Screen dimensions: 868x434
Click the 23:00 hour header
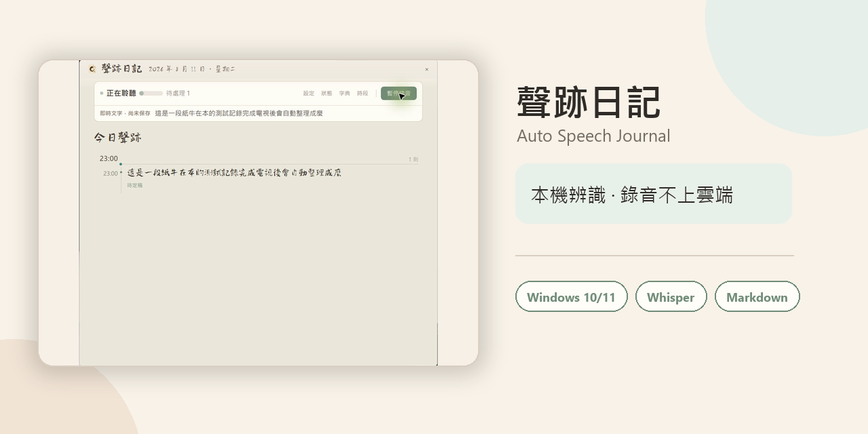tap(108, 159)
